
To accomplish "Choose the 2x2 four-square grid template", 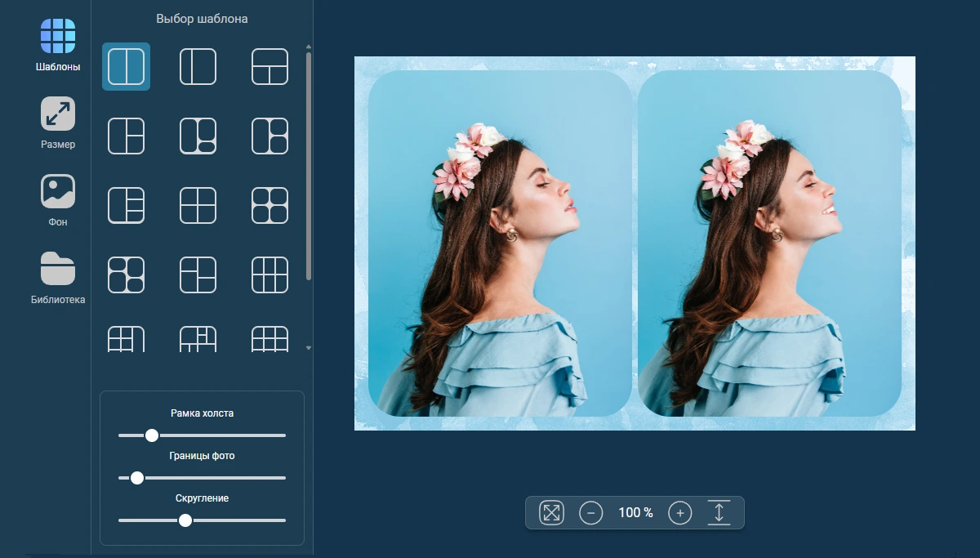I will click(x=198, y=205).
